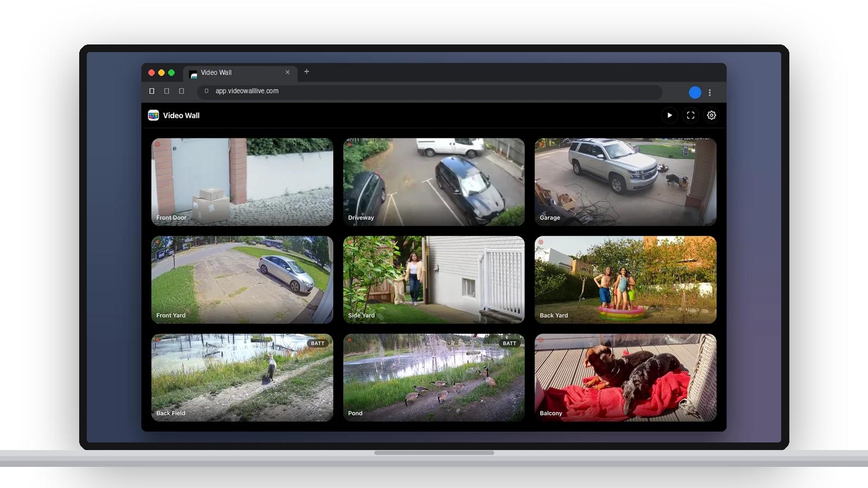Click the Video Wall app logo

pyautogui.click(x=154, y=115)
